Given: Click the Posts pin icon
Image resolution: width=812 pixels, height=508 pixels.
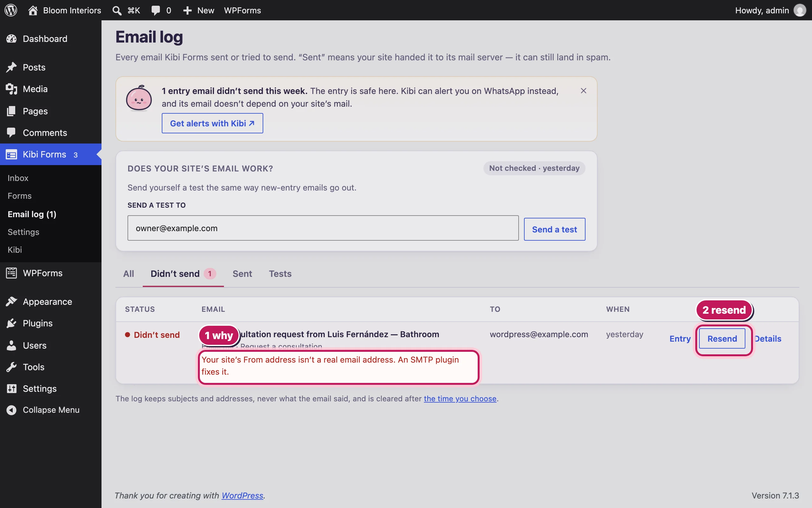Looking at the screenshot, I should [11, 67].
